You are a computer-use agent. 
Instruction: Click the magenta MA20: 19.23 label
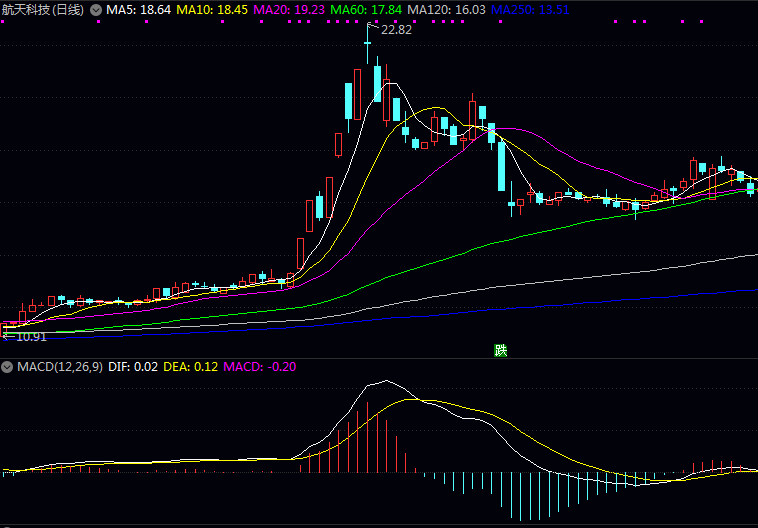(x=289, y=10)
